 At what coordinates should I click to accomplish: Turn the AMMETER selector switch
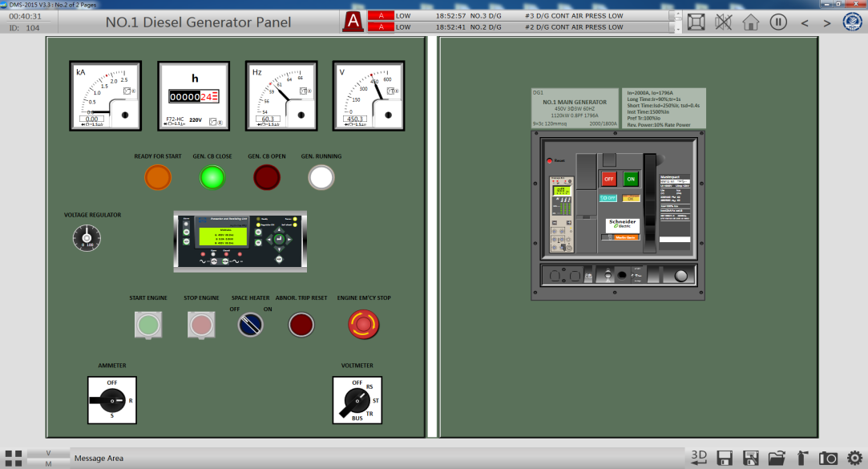(111, 399)
